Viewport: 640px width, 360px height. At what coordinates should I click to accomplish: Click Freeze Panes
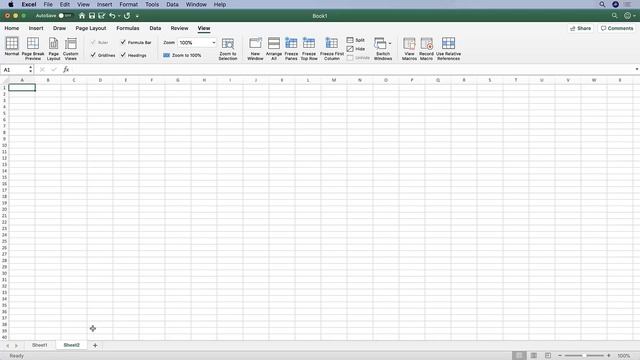tap(291, 48)
